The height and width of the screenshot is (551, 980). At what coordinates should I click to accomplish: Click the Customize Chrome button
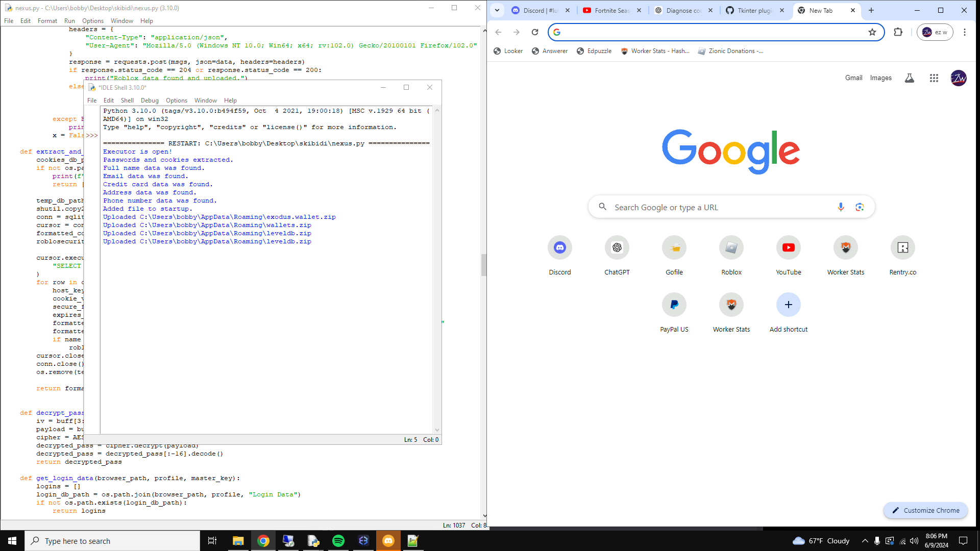click(x=925, y=510)
